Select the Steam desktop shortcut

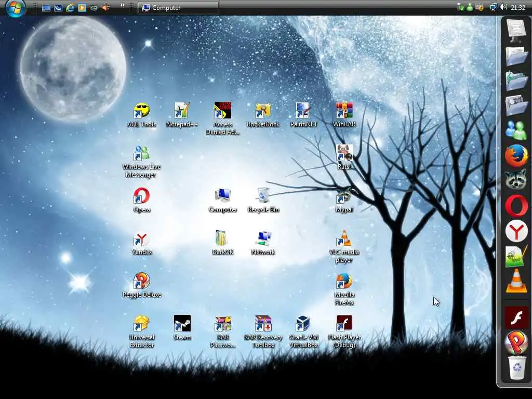click(x=182, y=328)
